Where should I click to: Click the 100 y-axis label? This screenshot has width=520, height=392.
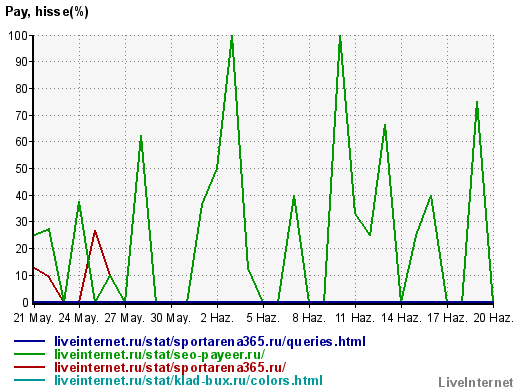(x=18, y=35)
